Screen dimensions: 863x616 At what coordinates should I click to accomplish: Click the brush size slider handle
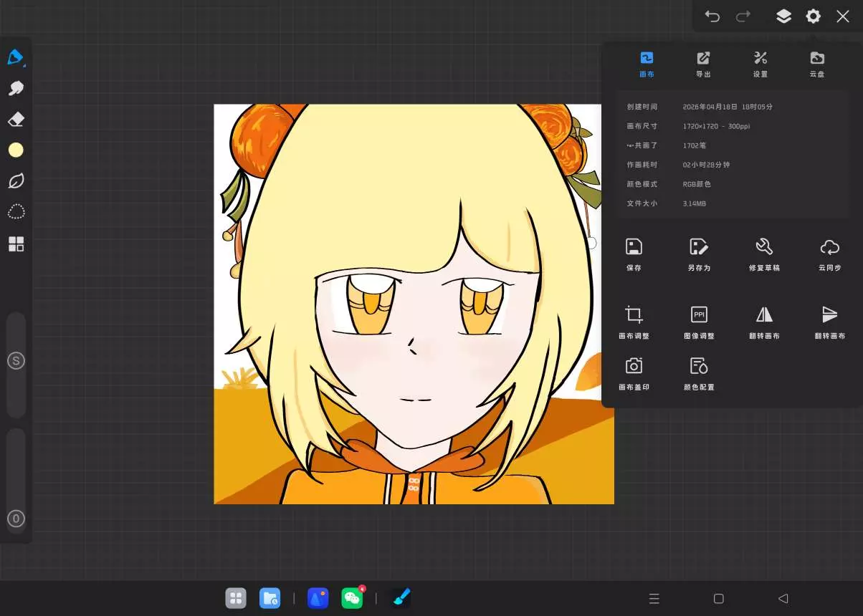16,361
